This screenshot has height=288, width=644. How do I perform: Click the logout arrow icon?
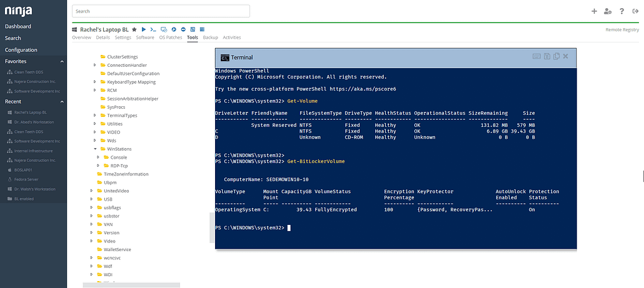(635, 11)
